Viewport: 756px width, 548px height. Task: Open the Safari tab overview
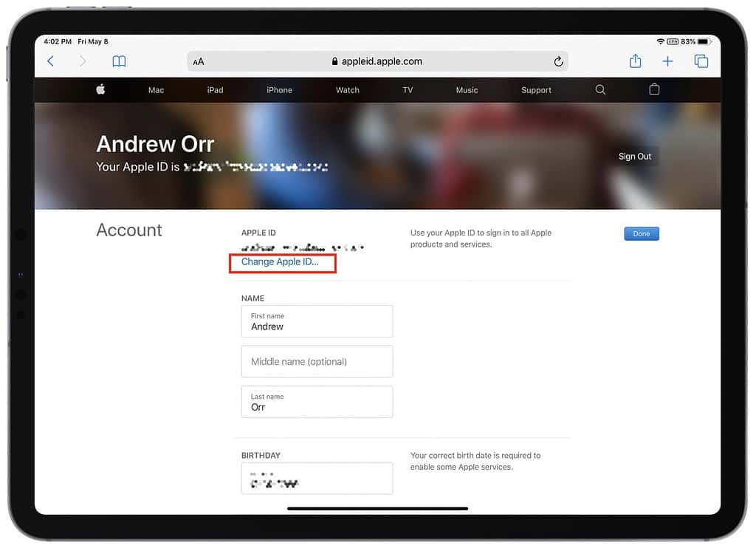[x=701, y=61]
